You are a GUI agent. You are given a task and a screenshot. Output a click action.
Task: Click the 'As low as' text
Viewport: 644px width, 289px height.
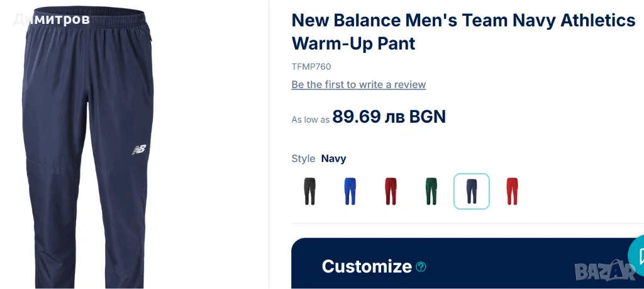tap(311, 120)
